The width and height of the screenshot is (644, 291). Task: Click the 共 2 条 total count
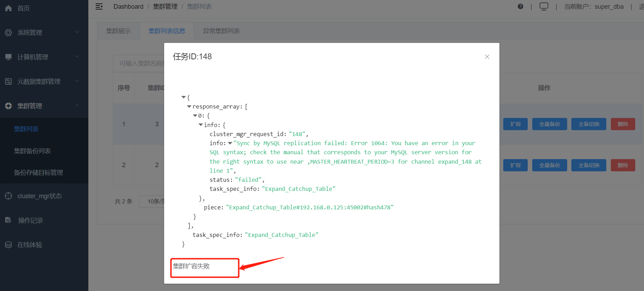pyautogui.click(x=124, y=201)
